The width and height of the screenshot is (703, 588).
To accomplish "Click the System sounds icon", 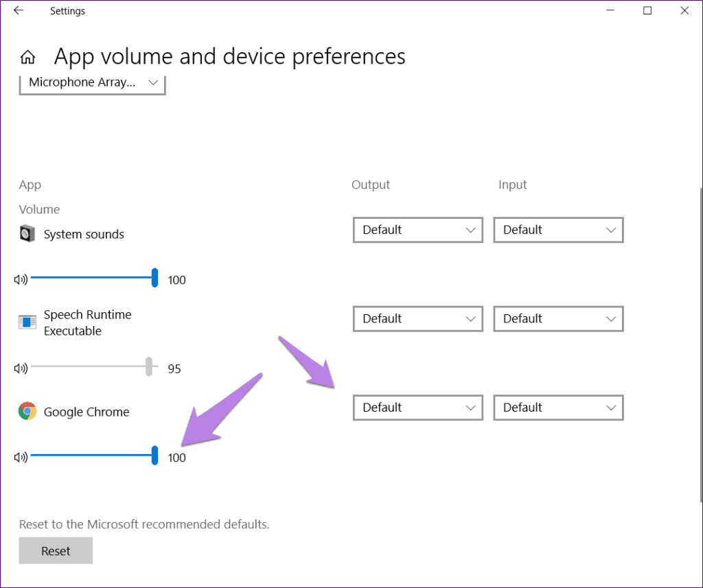I will point(26,233).
